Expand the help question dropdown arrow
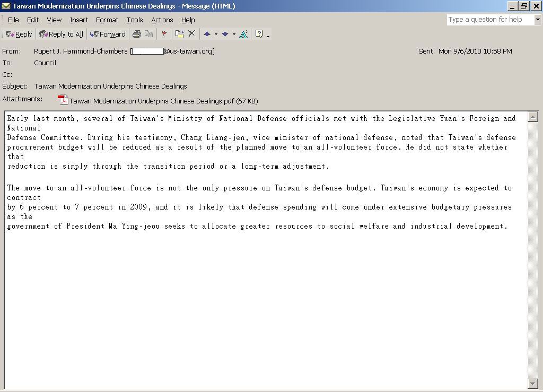 (x=538, y=20)
